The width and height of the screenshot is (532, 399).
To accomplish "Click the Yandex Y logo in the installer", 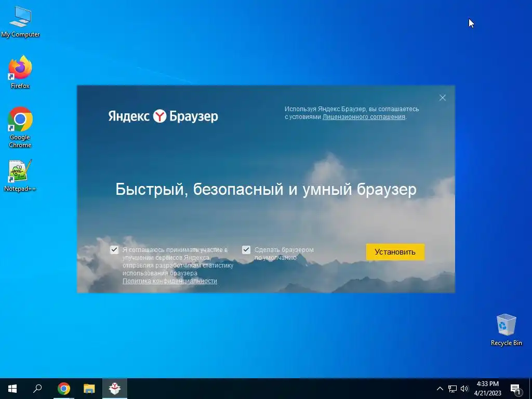I will [159, 116].
